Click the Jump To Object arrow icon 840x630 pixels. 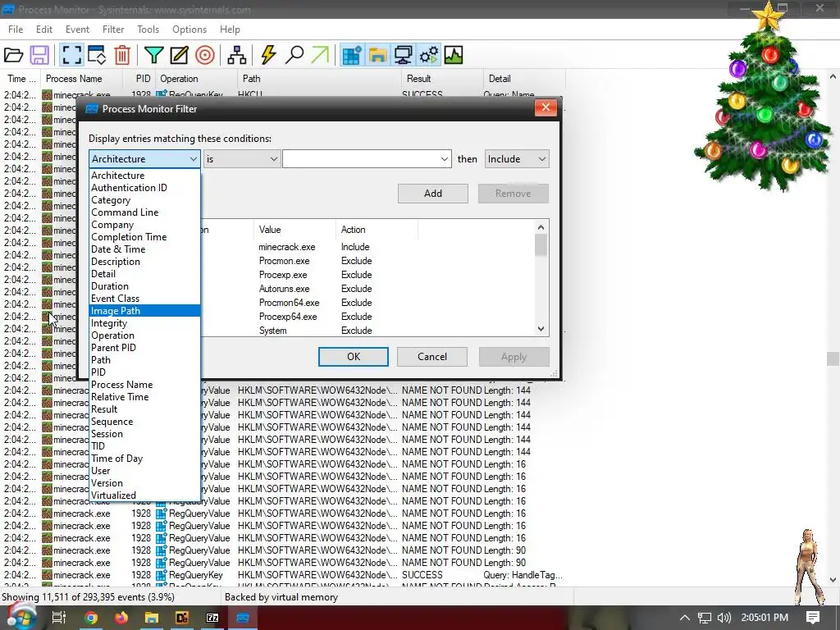tap(320, 55)
